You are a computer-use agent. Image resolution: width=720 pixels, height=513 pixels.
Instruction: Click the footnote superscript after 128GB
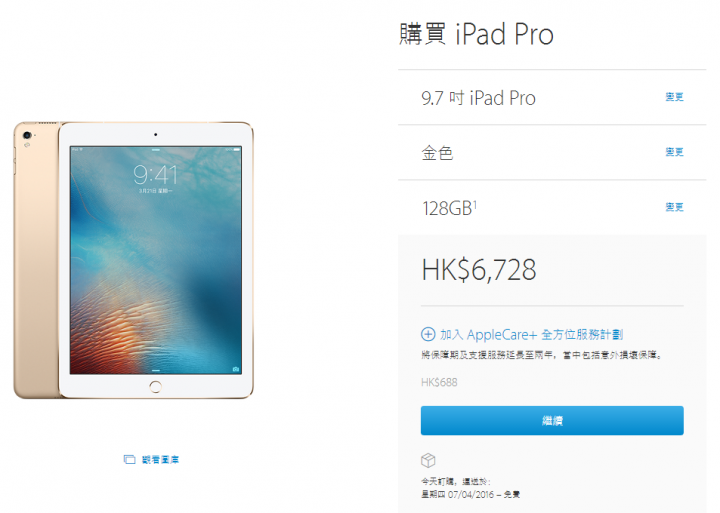[475, 204]
